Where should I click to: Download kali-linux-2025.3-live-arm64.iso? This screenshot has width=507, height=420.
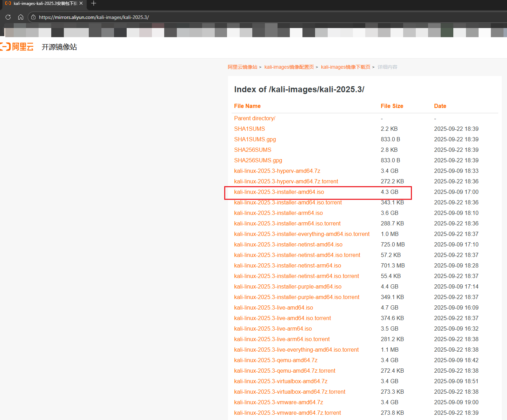pyautogui.click(x=273, y=329)
